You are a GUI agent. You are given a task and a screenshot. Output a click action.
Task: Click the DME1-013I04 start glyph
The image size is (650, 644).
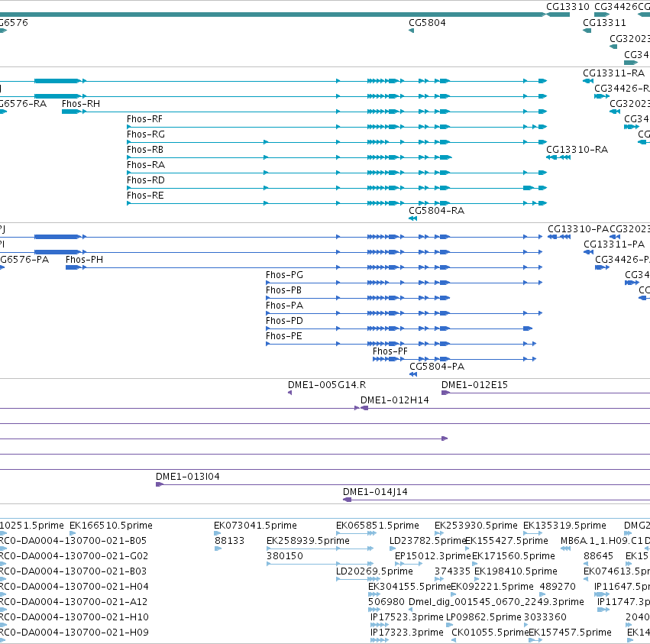click(x=160, y=484)
